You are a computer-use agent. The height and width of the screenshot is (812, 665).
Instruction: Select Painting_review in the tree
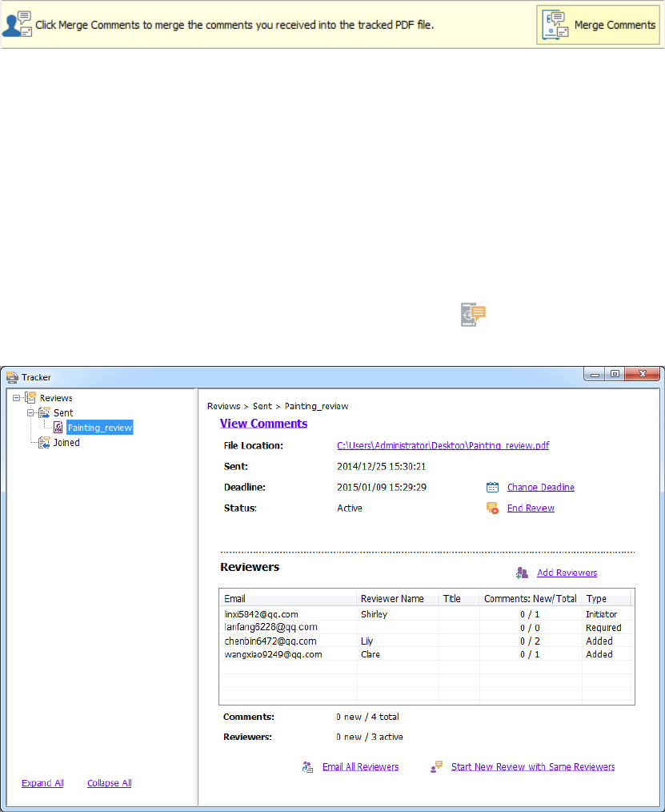[100, 428]
